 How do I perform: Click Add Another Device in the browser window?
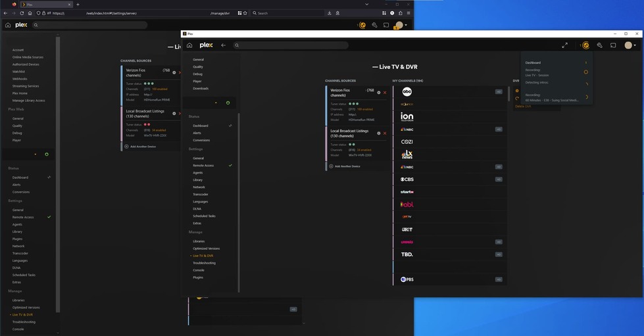[143, 147]
